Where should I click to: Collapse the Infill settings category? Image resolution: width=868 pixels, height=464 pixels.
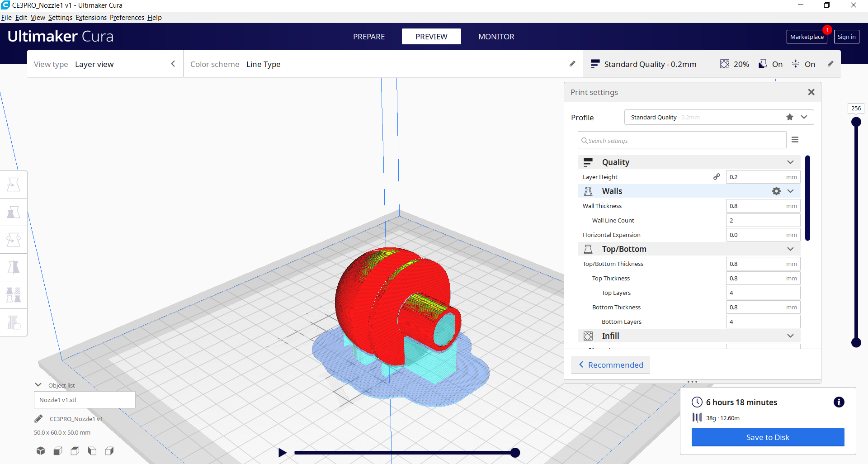790,336
